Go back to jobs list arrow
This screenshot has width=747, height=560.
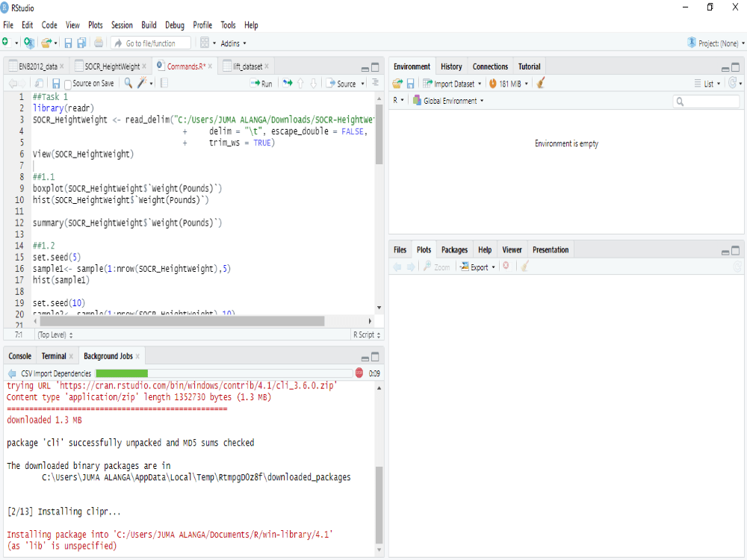[12, 373]
